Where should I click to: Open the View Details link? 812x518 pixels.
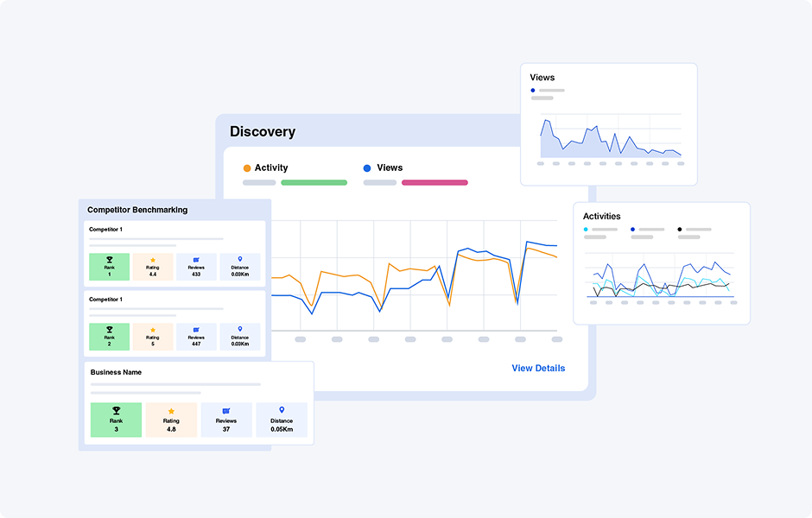[538, 369]
